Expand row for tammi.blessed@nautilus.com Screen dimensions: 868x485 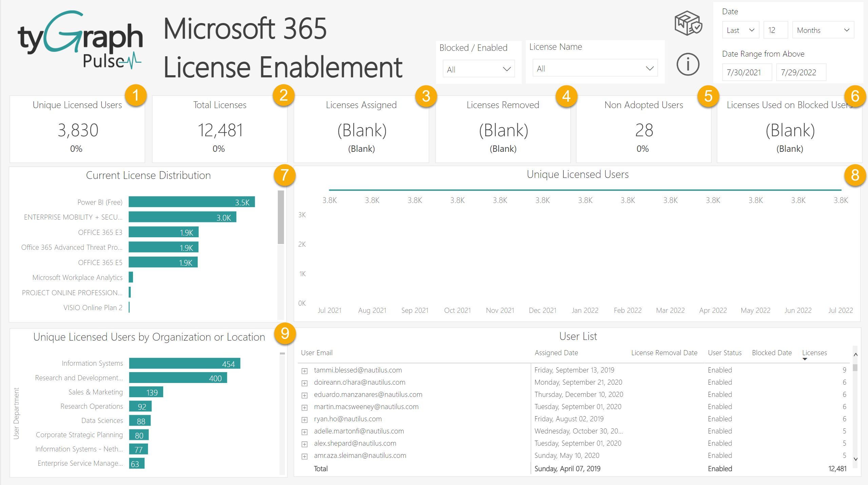point(304,371)
